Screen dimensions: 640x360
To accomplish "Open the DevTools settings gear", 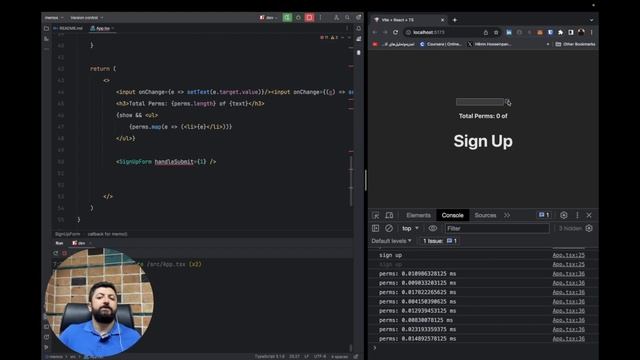I will 564,215.
